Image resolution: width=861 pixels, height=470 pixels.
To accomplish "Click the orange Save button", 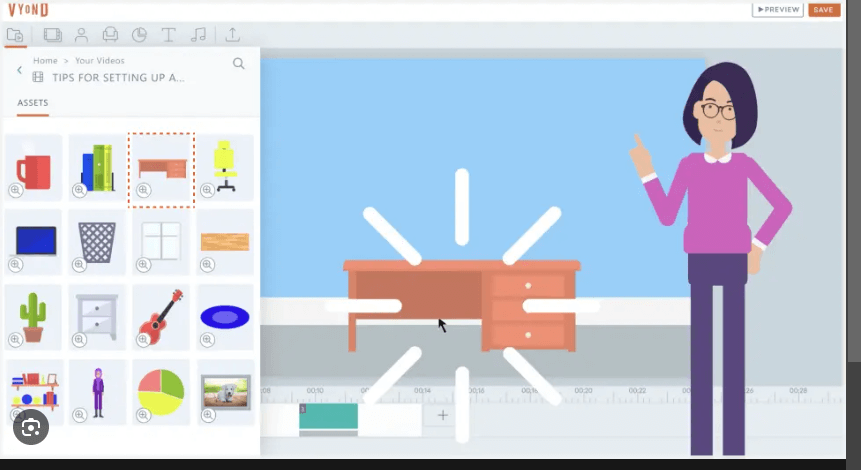I will [x=824, y=9].
